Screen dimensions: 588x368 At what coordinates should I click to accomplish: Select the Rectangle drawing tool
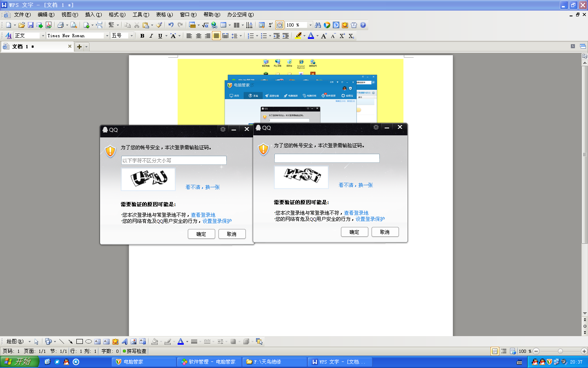pyautogui.click(x=79, y=341)
